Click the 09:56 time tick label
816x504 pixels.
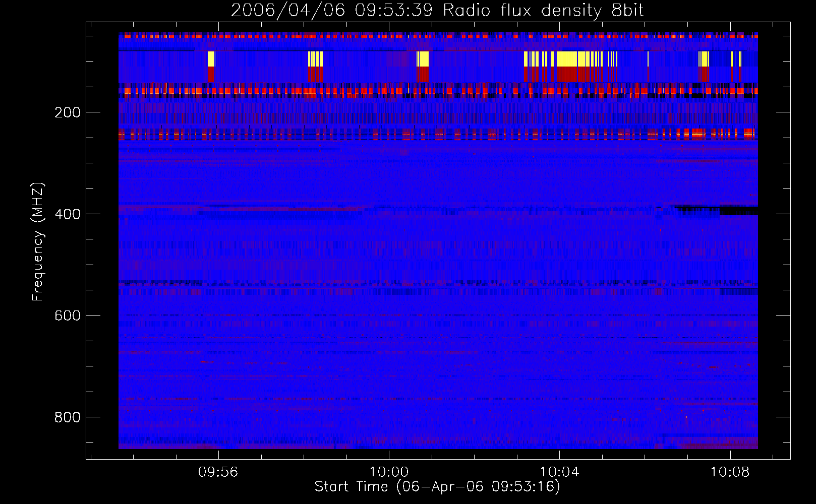tap(218, 472)
